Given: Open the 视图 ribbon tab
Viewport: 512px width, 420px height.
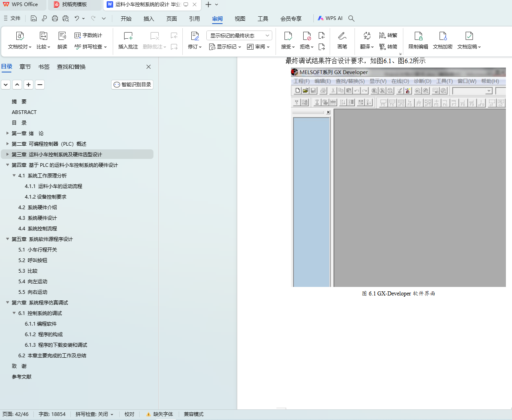Looking at the screenshot, I should [240, 19].
